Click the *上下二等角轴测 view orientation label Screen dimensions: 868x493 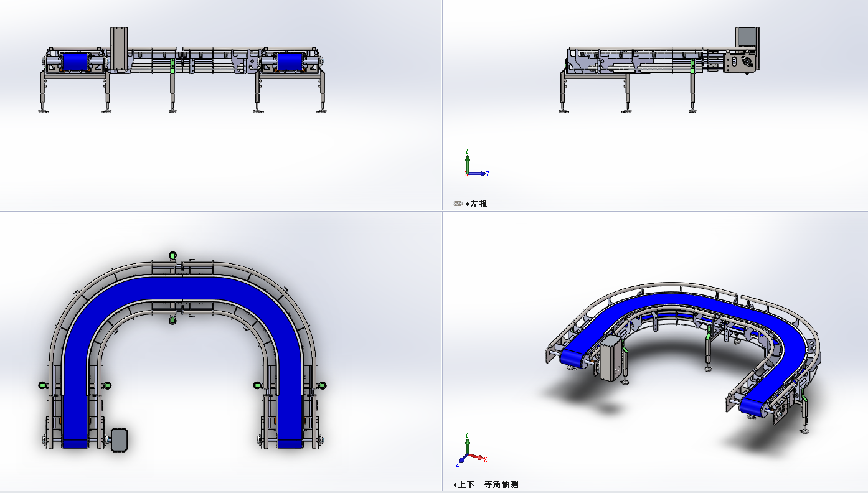[x=486, y=484]
